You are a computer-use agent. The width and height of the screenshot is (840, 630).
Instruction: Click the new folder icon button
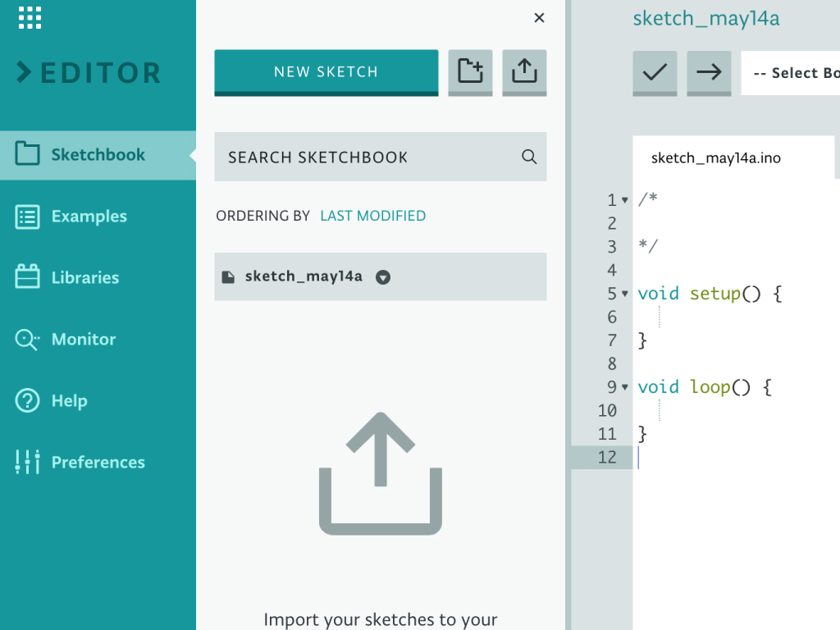coord(470,73)
